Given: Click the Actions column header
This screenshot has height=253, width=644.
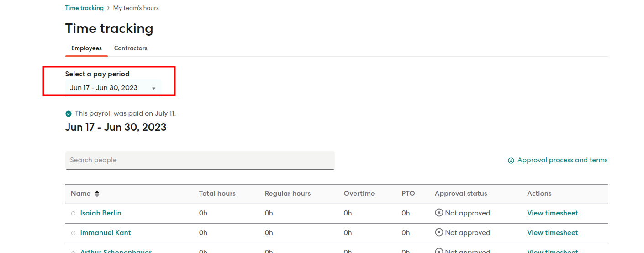Looking at the screenshot, I should pyautogui.click(x=539, y=194).
